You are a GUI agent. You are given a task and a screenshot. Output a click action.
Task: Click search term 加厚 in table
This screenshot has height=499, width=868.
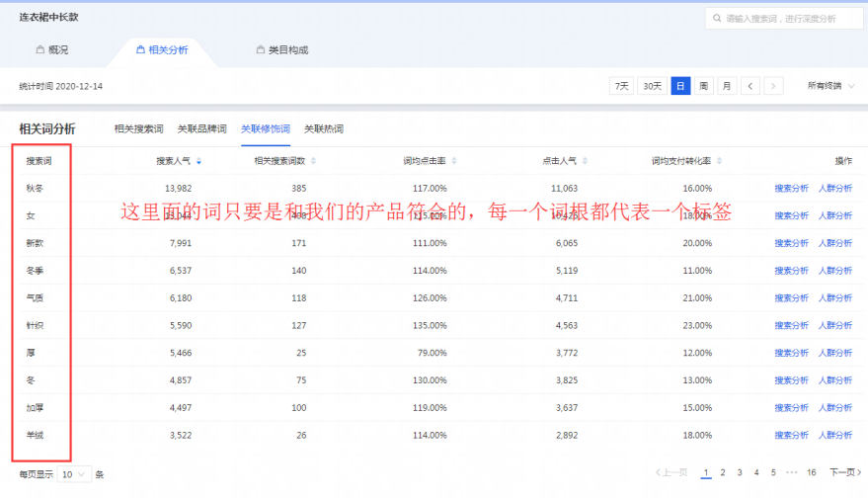pos(35,408)
